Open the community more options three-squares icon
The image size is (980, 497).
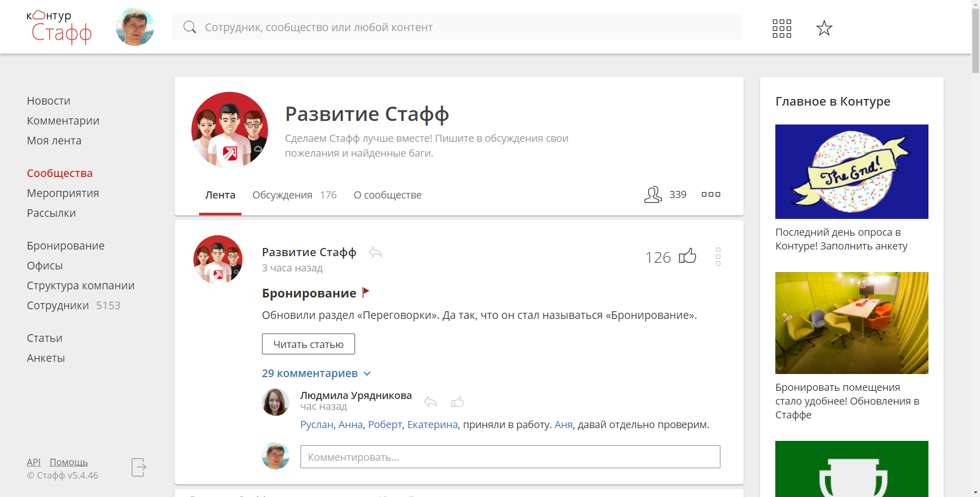pos(710,194)
